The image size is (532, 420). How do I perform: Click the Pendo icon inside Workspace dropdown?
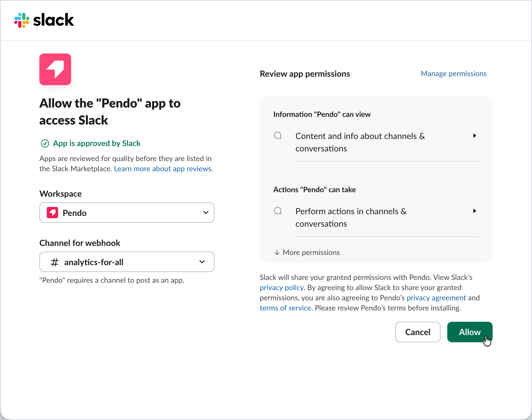point(52,213)
